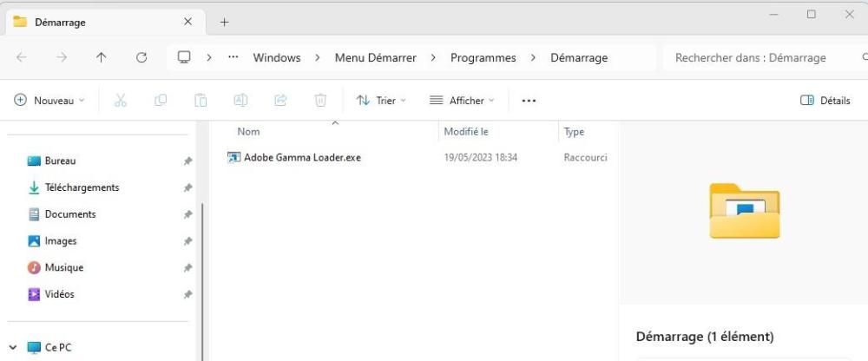Viewport: 868px width, 361px height.
Task: Click the Menu Démarrer breadcrumb
Action: pyautogui.click(x=375, y=57)
